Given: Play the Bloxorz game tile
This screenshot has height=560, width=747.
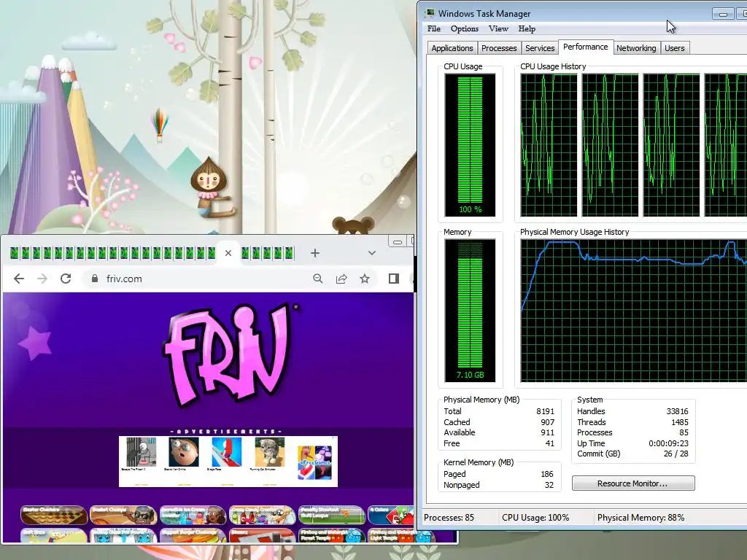Looking at the screenshot, I should click(x=262, y=535).
